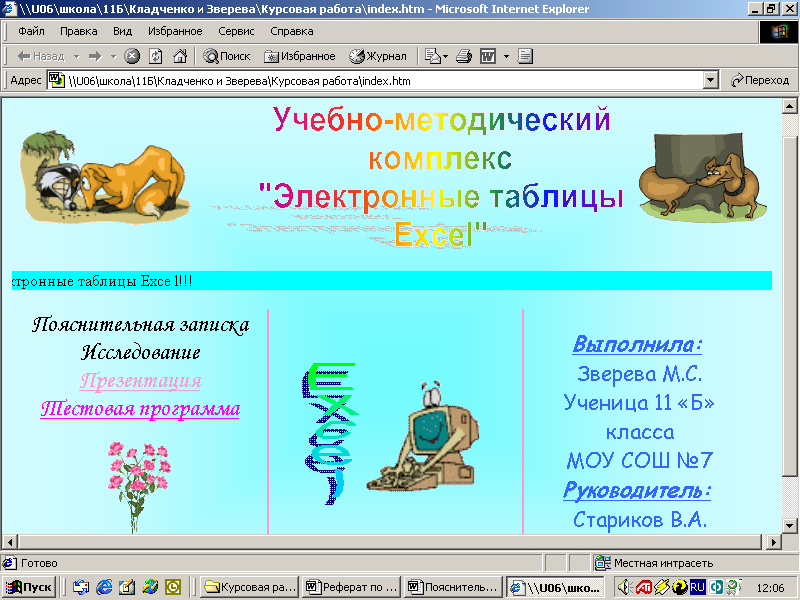
Task: Click the ATI tray icon
Action: click(643, 588)
